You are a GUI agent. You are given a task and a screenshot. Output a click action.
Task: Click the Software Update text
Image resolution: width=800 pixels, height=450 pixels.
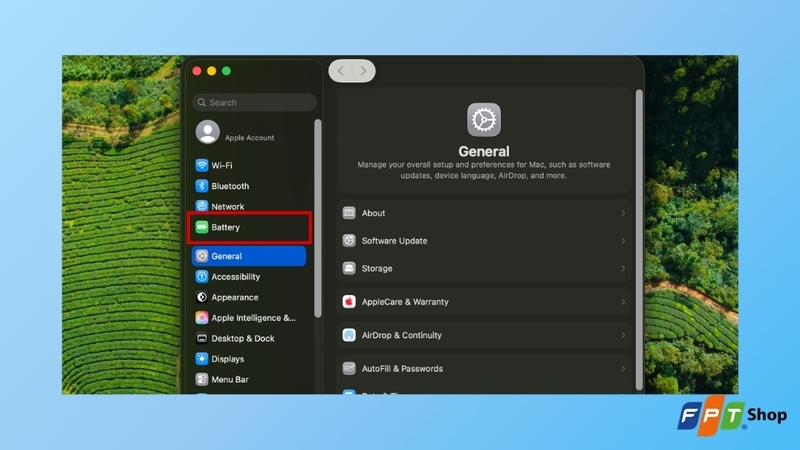point(394,241)
